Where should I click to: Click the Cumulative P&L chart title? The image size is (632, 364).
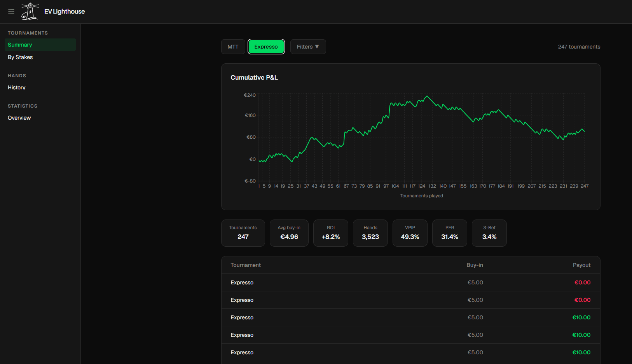(254, 78)
